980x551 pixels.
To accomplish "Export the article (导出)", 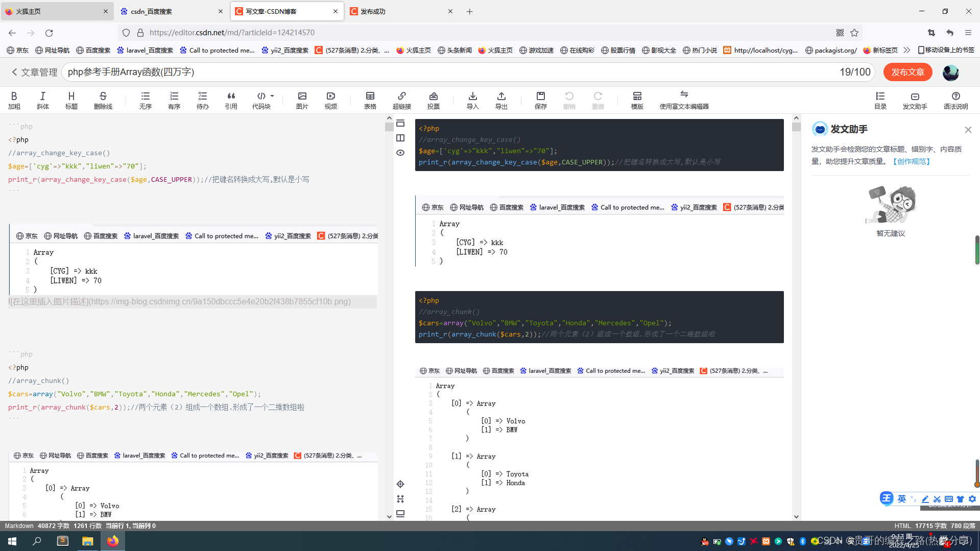I will coord(501,100).
